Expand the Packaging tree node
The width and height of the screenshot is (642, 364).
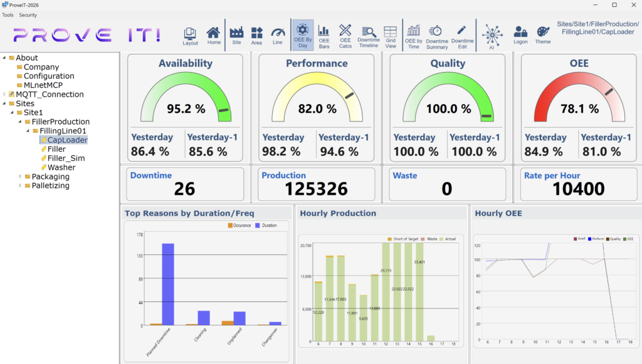[x=19, y=176]
